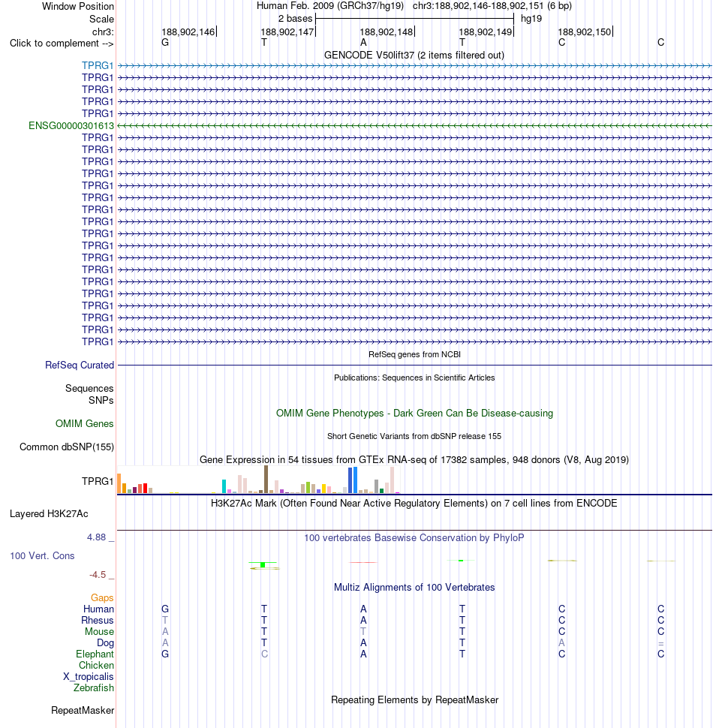Click 'Short Genetic Variants from dbSNP' title
Viewport: 713px width, 728px height.
[414, 436]
